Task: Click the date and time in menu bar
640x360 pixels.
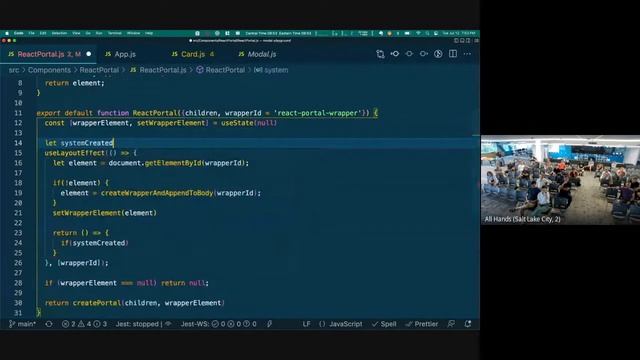Action: pos(459,33)
